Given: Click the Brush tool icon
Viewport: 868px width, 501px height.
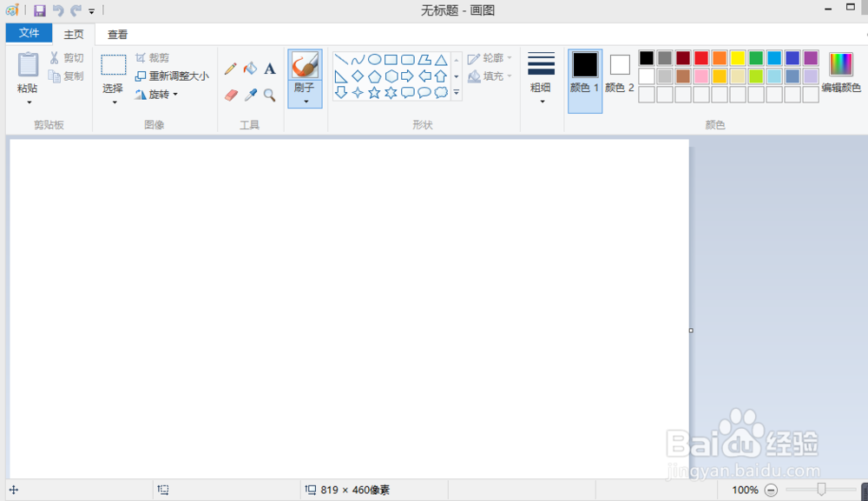Looking at the screenshot, I should (x=305, y=65).
